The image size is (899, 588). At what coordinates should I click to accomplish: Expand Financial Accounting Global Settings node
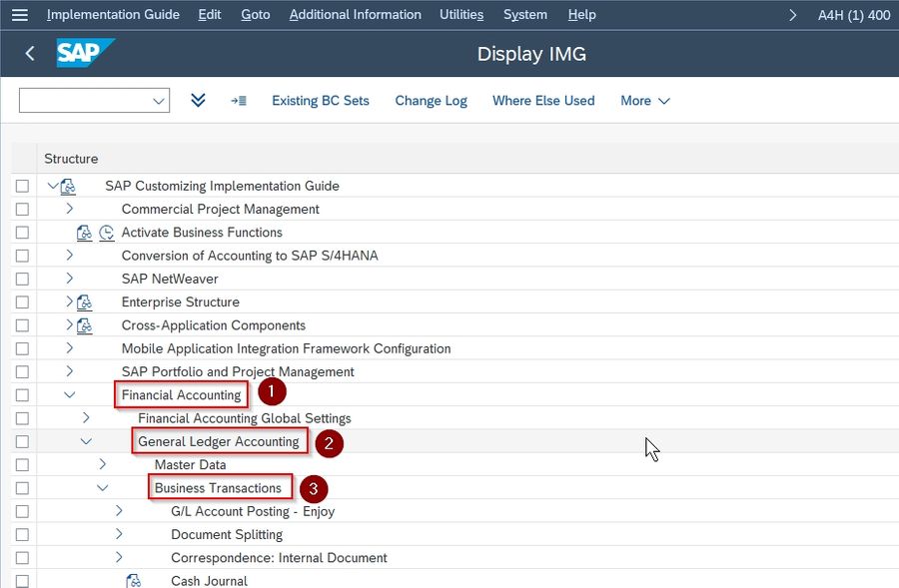[86, 417]
